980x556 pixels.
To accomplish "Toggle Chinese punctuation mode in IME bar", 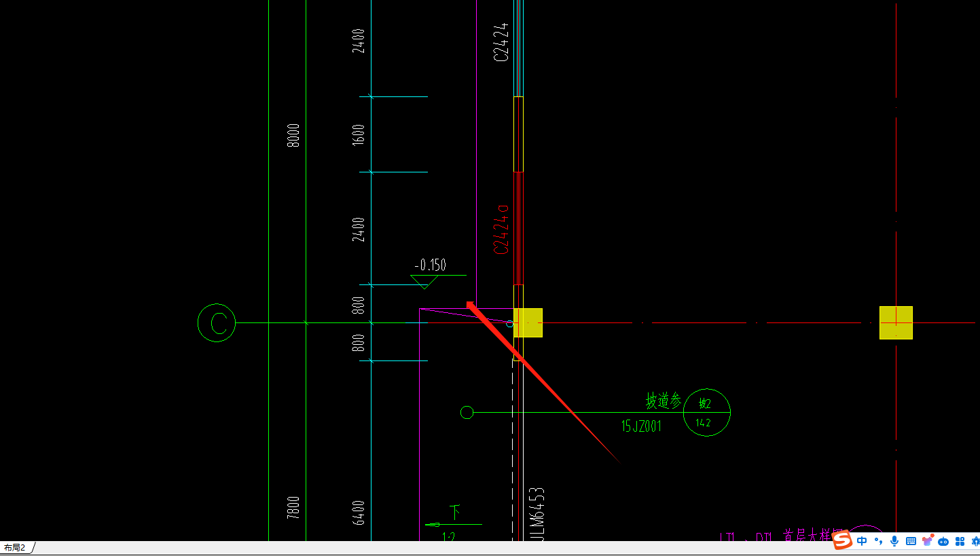I will [x=879, y=541].
